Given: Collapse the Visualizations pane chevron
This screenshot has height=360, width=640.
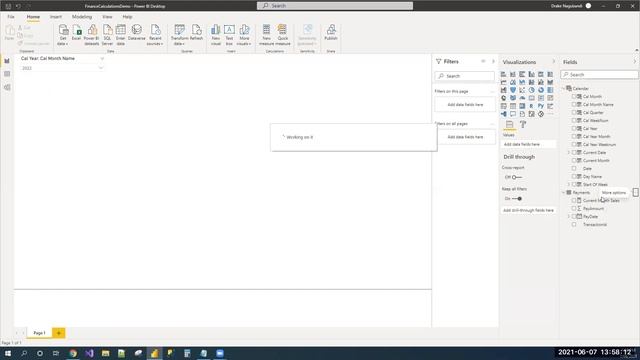Looking at the screenshot, I should coord(553,62).
